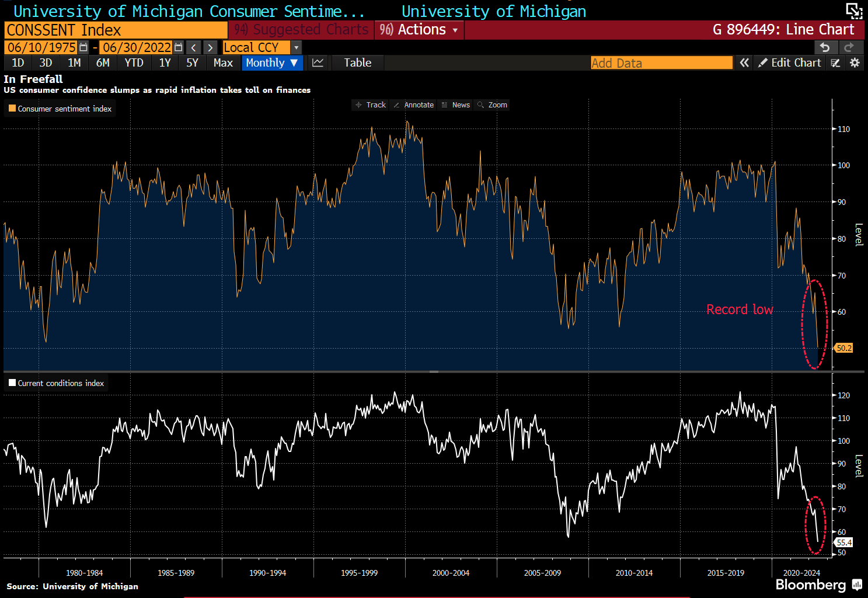The image size is (868, 598).
Task: Click the redo arrow icon
Action: 849,47
